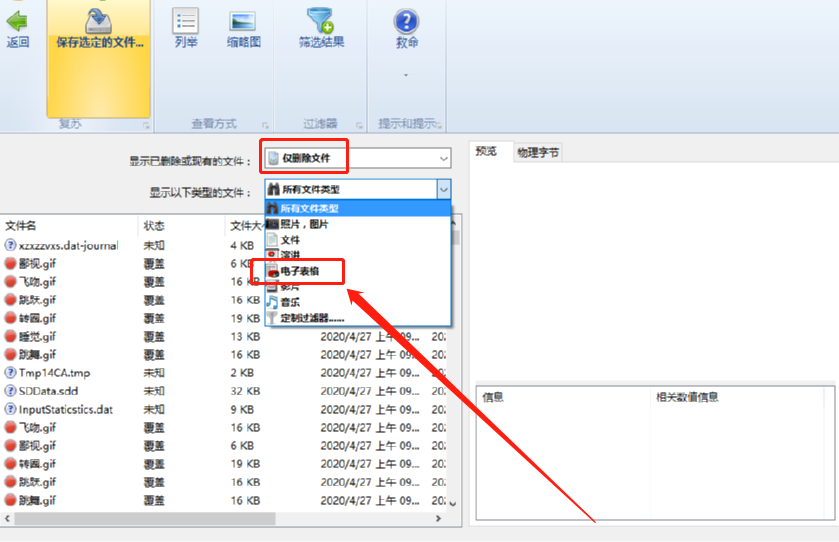839x542 pixels.
Task: Sort by the 文件大小 column header
Action: click(245, 226)
